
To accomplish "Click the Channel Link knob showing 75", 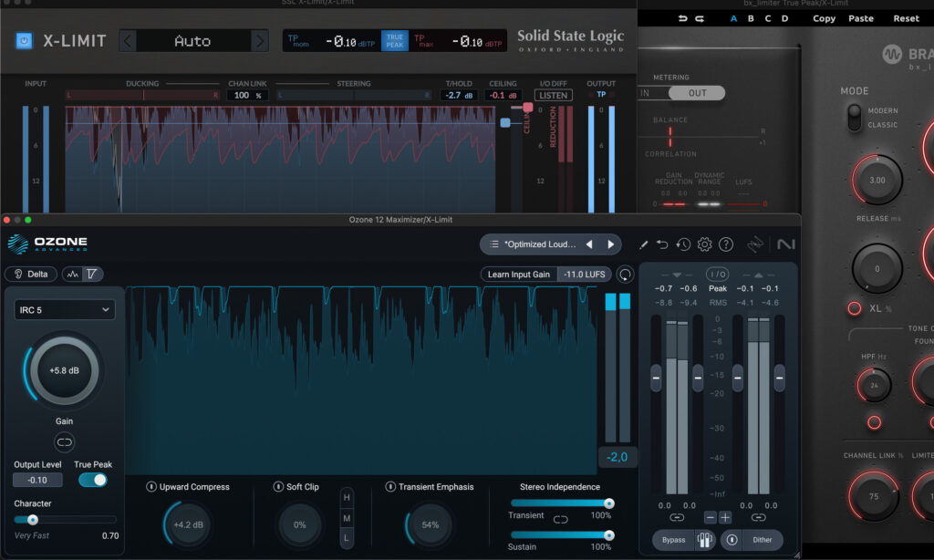I will point(873,496).
